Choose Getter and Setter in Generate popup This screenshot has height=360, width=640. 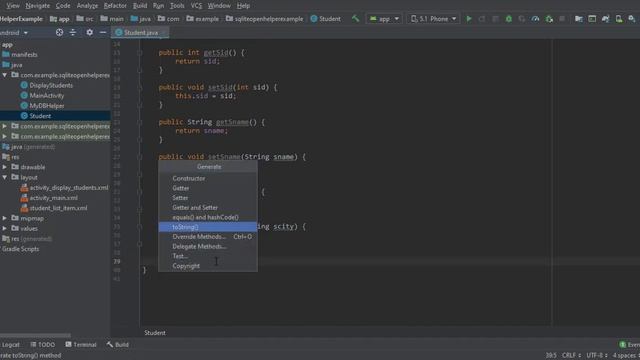pos(208,208)
